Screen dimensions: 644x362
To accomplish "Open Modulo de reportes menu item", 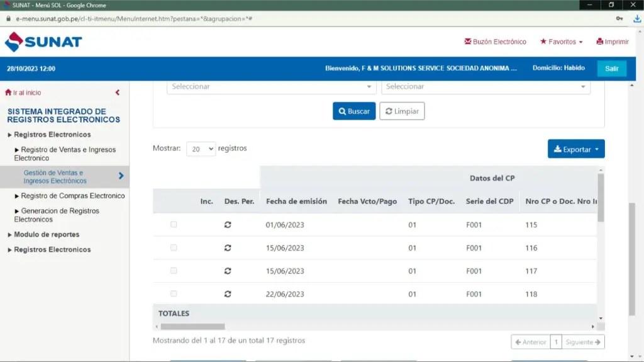I will click(47, 234).
